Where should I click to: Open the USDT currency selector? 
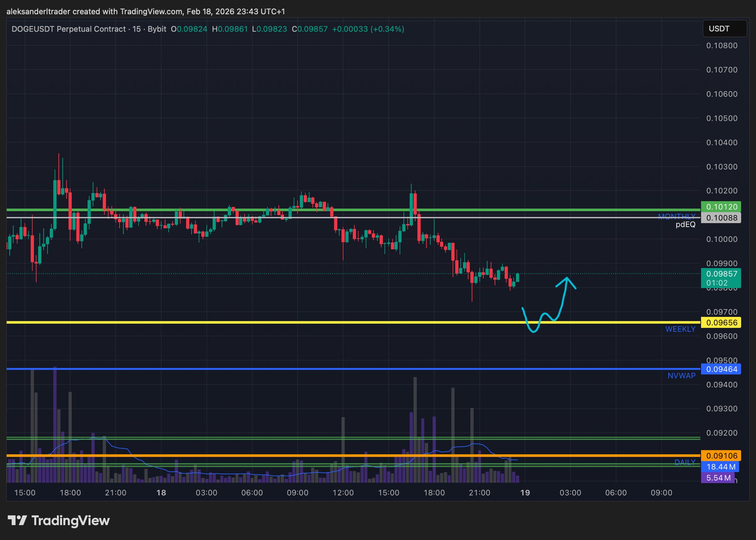pyautogui.click(x=724, y=29)
